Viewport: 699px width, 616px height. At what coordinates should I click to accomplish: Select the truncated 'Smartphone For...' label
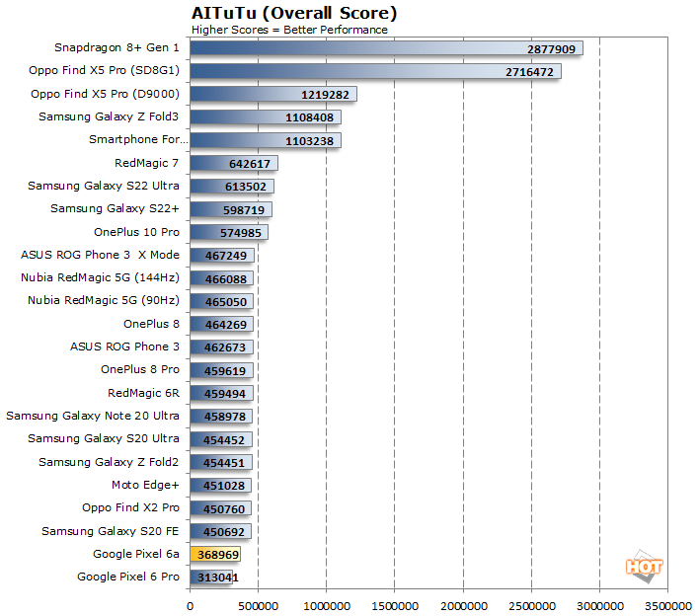tap(138, 139)
